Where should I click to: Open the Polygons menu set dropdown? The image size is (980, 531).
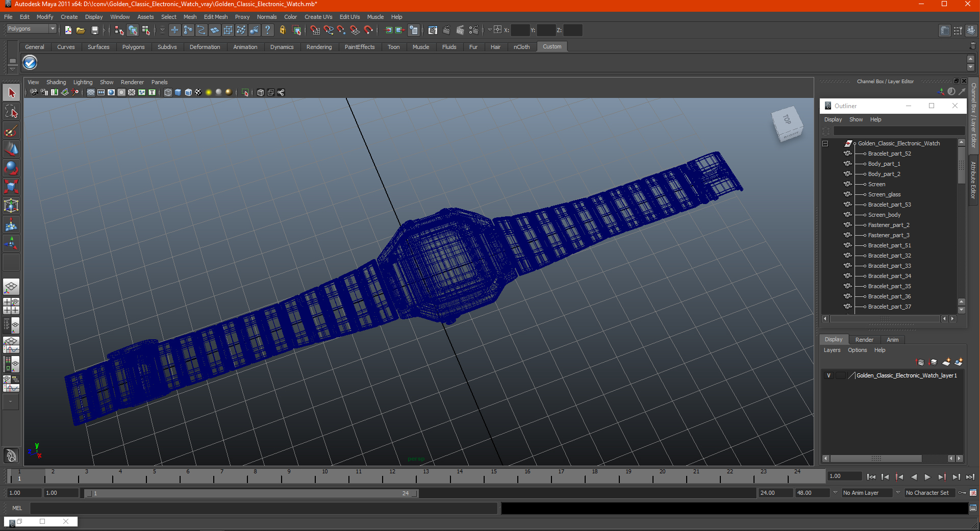coord(31,29)
